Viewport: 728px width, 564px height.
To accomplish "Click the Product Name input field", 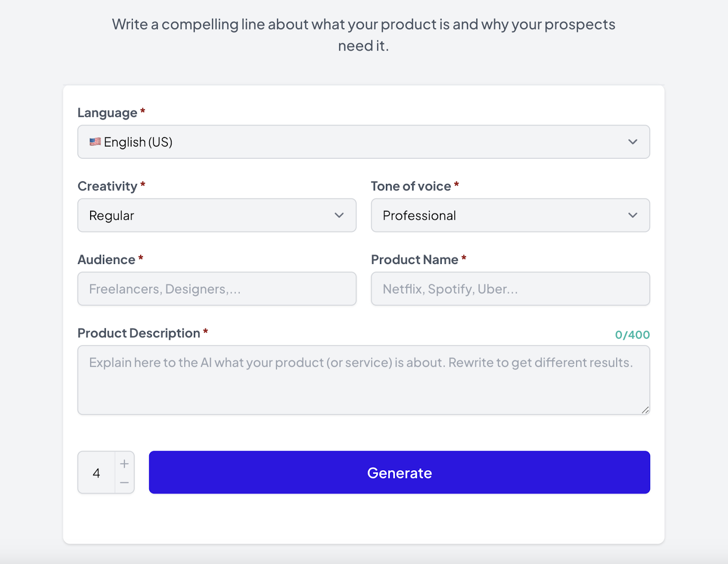I will coord(510,289).
